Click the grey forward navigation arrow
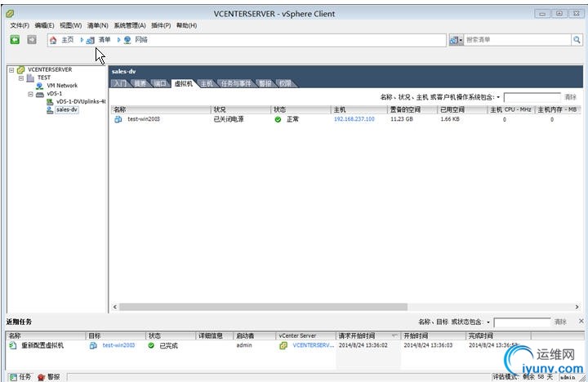 pos(32,39)
